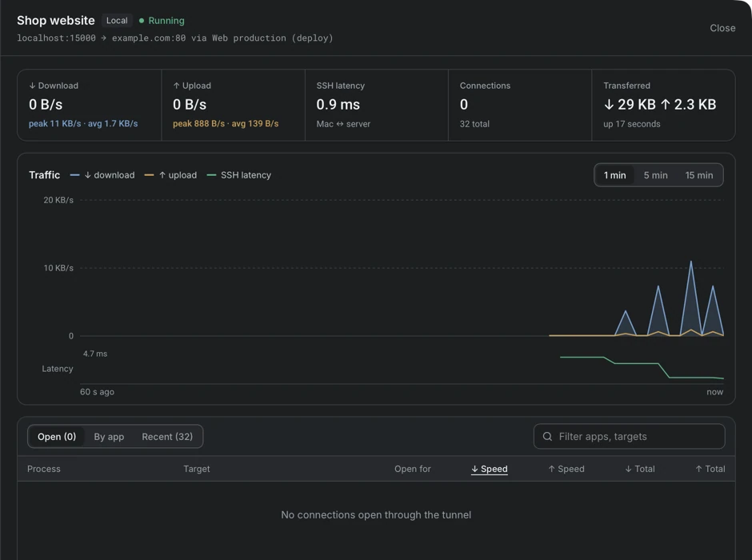Image resolution: width=752 pixels, height=560 pixels.
Task: Close the Shop website detail panel
Action: click(722, 28)
